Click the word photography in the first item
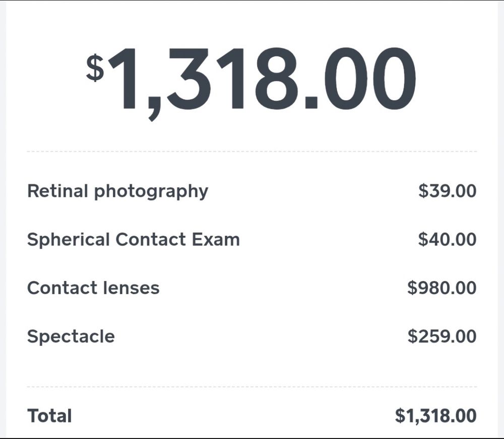Screen dimensions: 504x439 151,192
